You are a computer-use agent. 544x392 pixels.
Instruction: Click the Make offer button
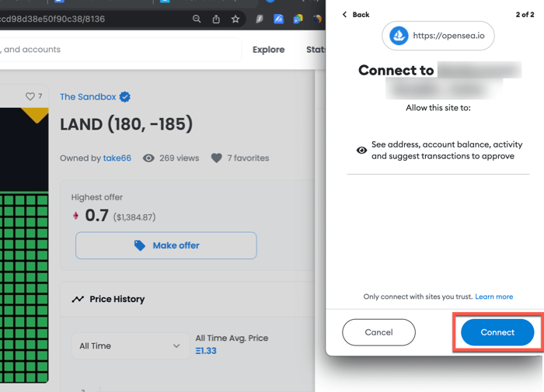click(x=166, y=245)
